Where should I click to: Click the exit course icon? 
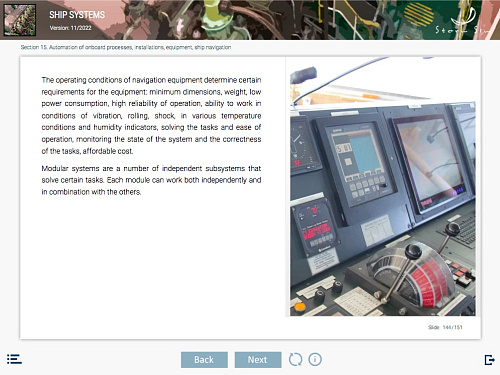(489, 360)
